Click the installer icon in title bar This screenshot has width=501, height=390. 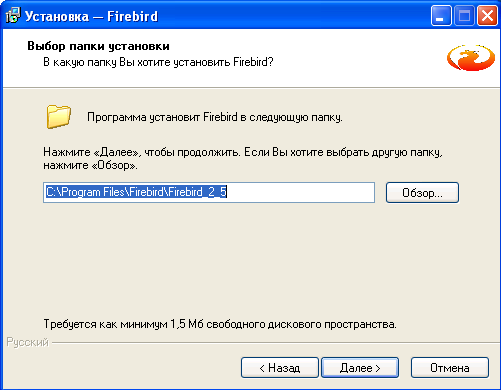pos(13,16)
